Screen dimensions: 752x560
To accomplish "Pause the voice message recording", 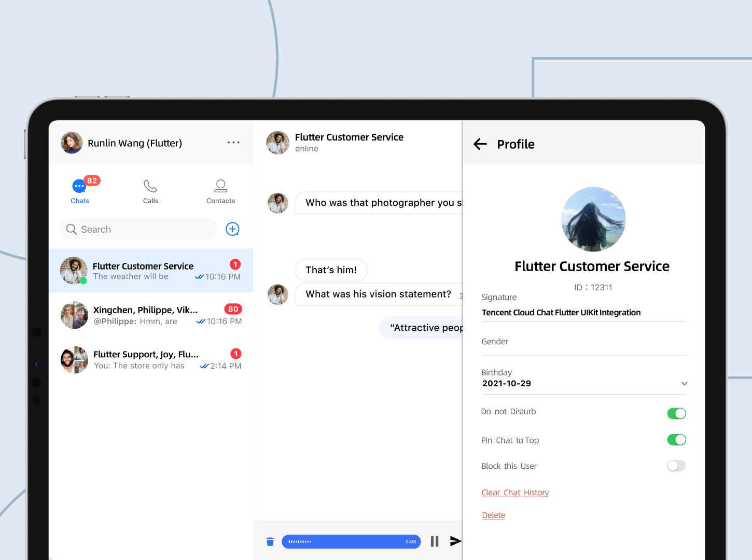I will pyautogui.click(x=434, y=541).
